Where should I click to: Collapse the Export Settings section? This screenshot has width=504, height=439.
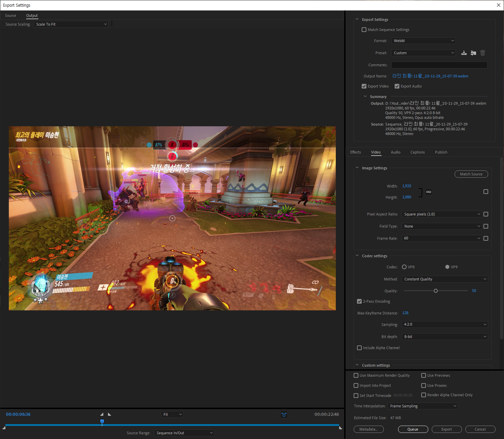(357, 19)
